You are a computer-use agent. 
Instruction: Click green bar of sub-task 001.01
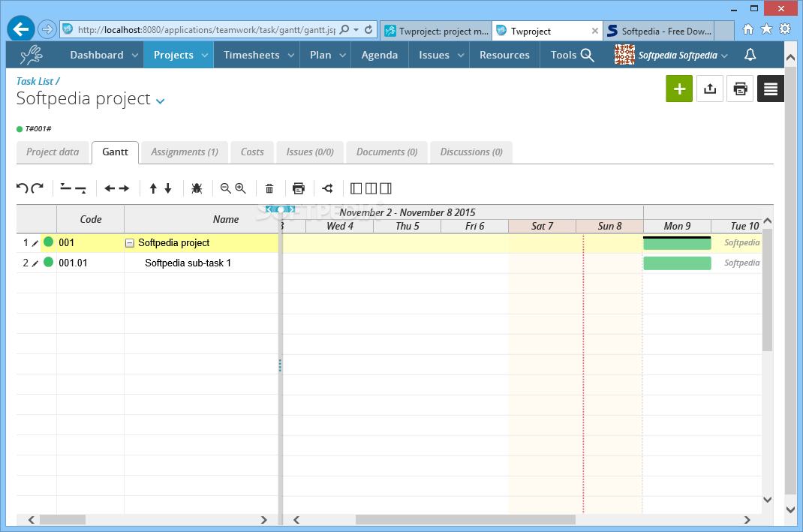(677, 263)
